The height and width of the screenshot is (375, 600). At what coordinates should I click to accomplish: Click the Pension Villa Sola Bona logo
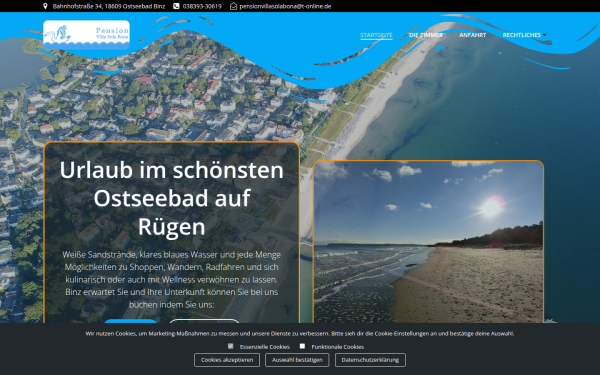[86, 35]
